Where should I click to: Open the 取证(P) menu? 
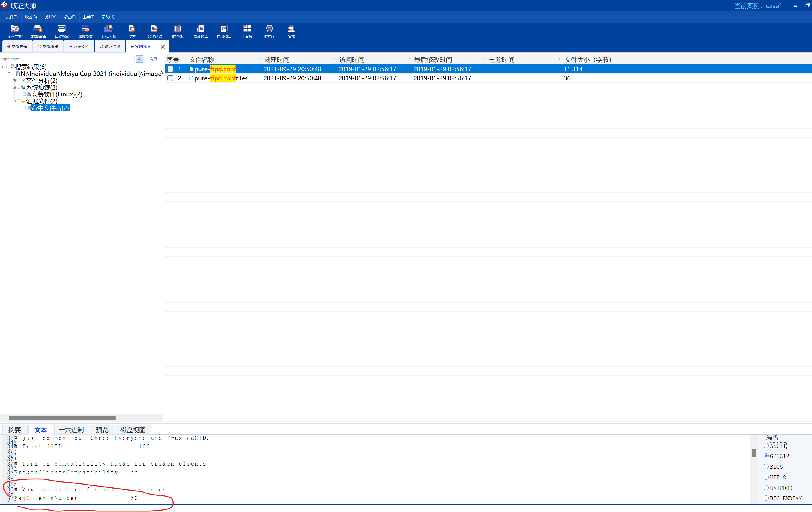(69, 17)
